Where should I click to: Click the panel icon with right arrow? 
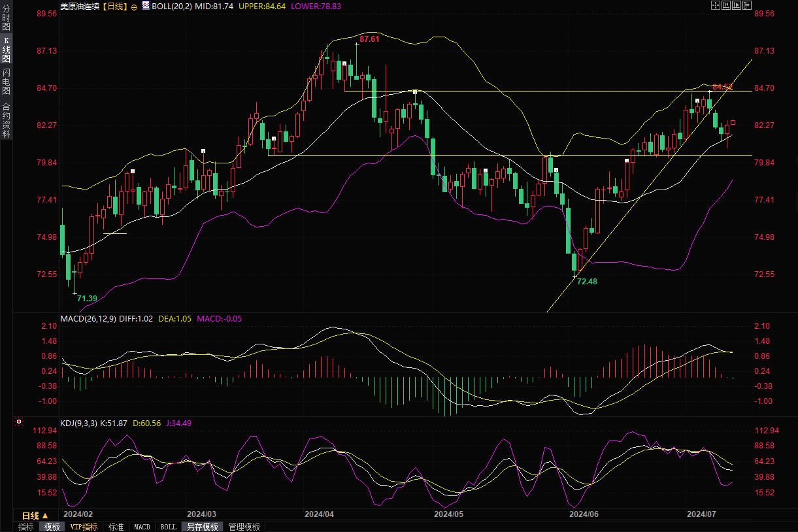pyautogui.click(x=746, y=6)
